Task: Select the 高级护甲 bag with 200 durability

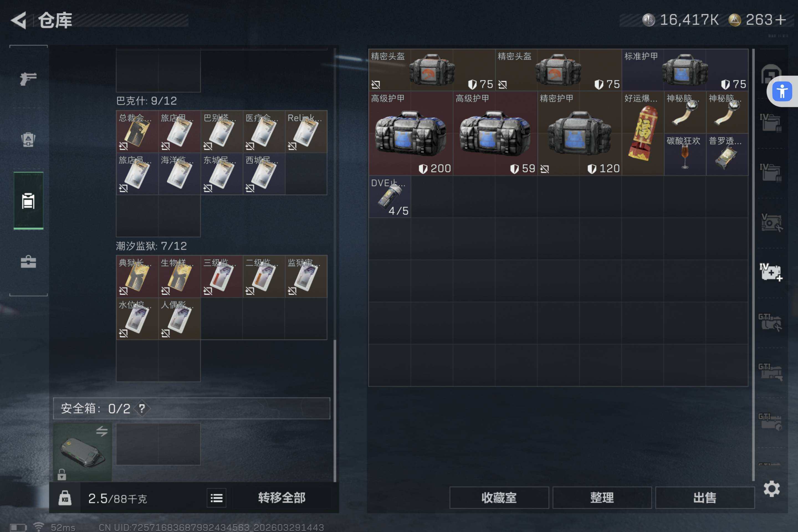Action: [x=411, y=133]
